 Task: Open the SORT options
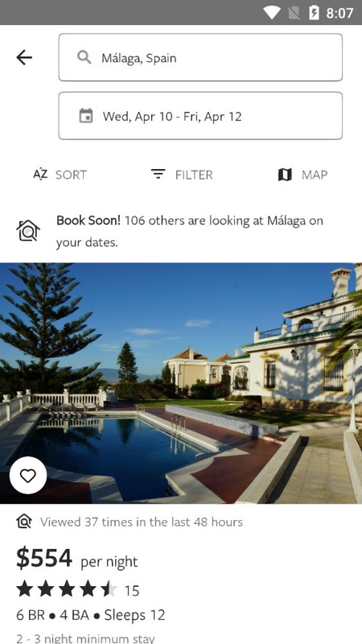pos(71,175)
